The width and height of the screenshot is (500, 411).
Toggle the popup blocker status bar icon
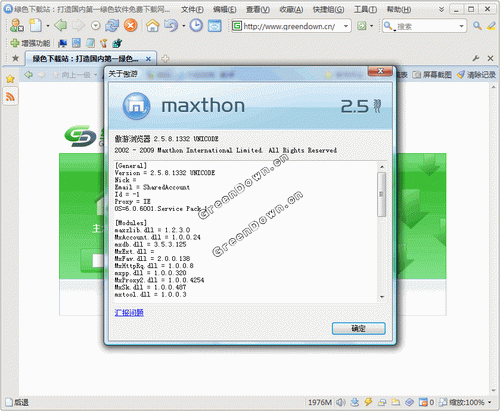tap(423, 402)
